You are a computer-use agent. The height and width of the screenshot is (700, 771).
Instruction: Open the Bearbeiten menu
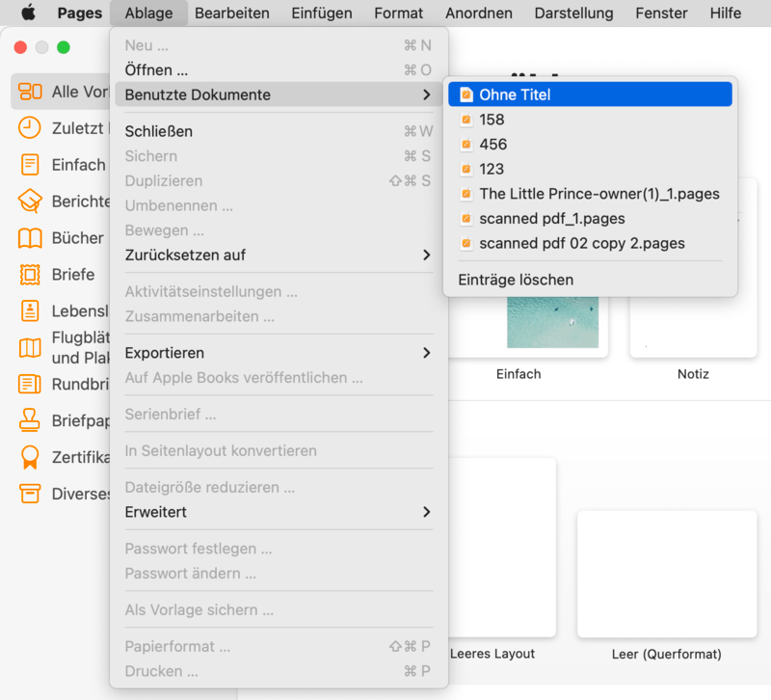tap(231, 13)
